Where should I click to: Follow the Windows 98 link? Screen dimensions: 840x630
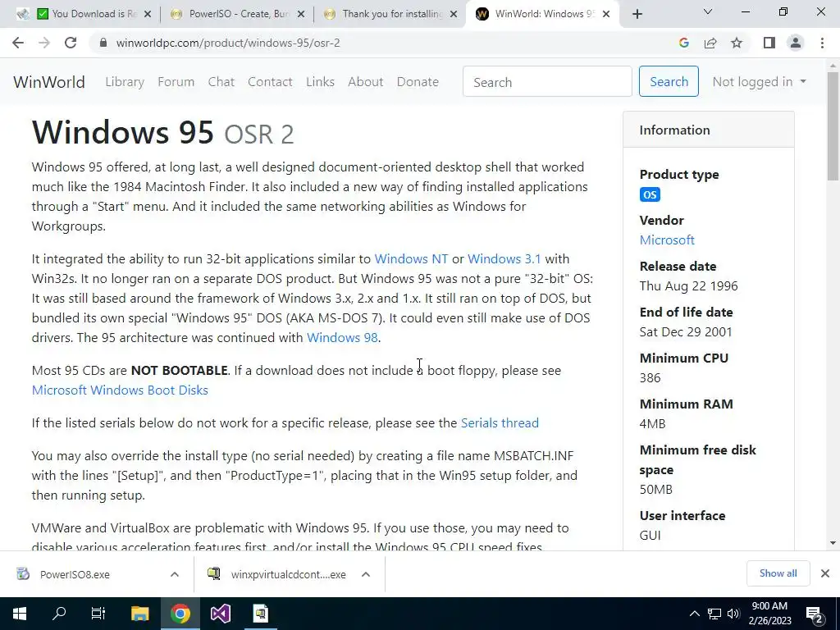342,337
